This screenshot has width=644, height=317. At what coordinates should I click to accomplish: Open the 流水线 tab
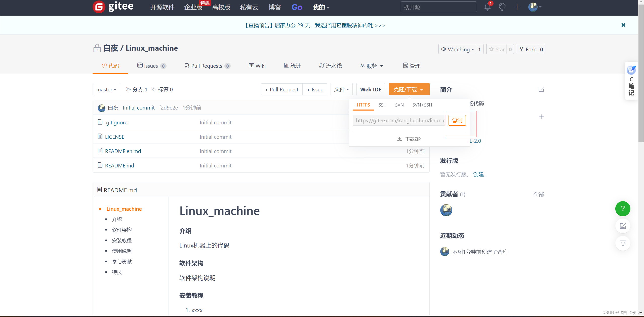pos(330,66)
